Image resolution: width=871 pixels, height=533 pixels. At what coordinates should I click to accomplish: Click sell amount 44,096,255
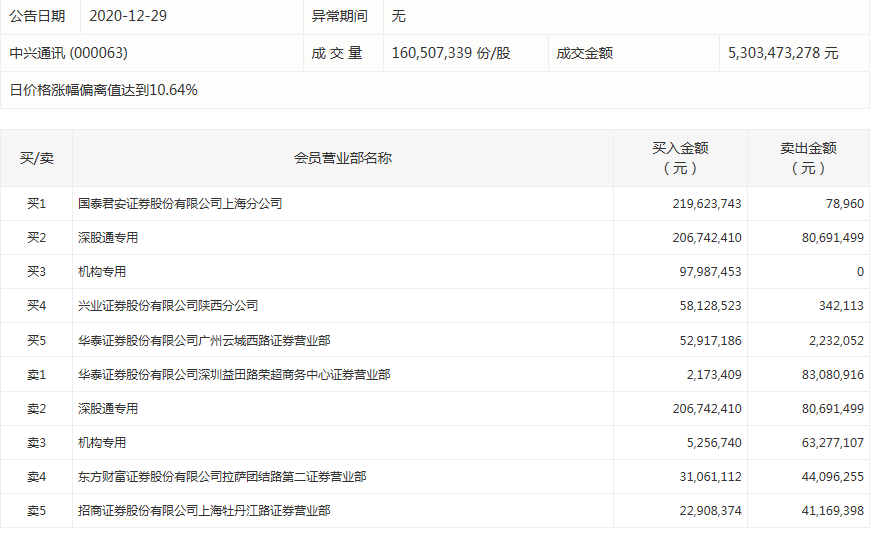pyautogui.click(x=833, y=476)
